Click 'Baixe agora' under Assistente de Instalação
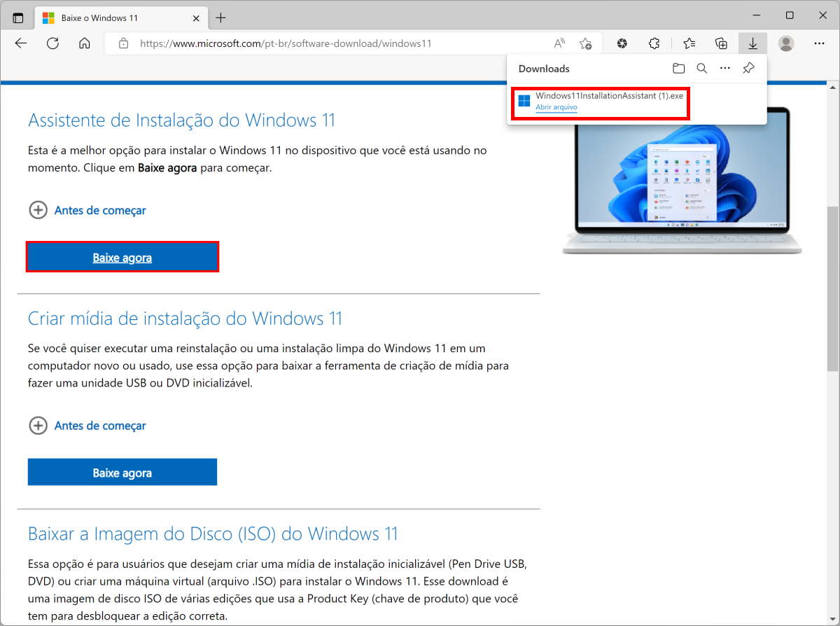Image resolution: width=840 pixels, height=626 pixels. pyautogui.click(x=122, y=258)
